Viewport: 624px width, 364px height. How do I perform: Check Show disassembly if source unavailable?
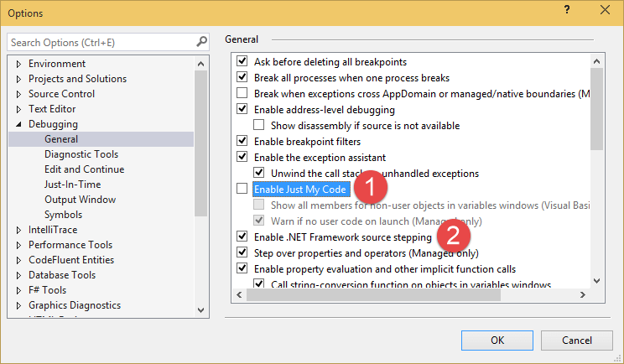(259, 126)
